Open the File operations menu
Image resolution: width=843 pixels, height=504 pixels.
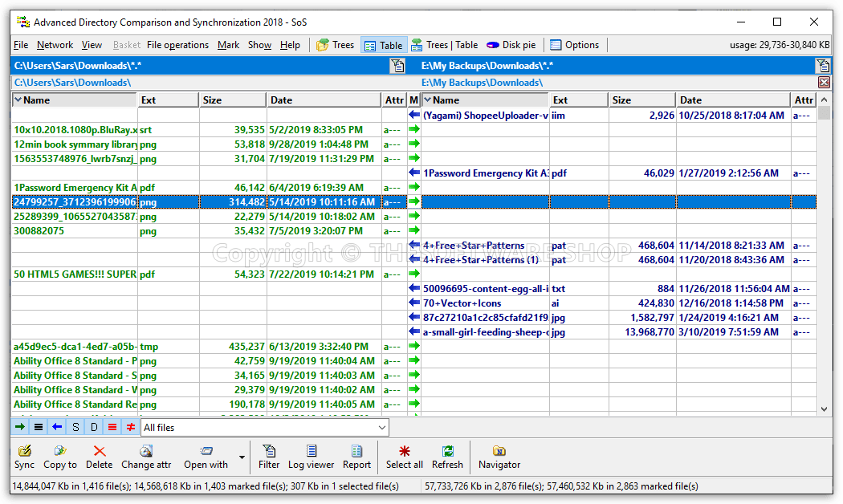[x=177, y=44]
